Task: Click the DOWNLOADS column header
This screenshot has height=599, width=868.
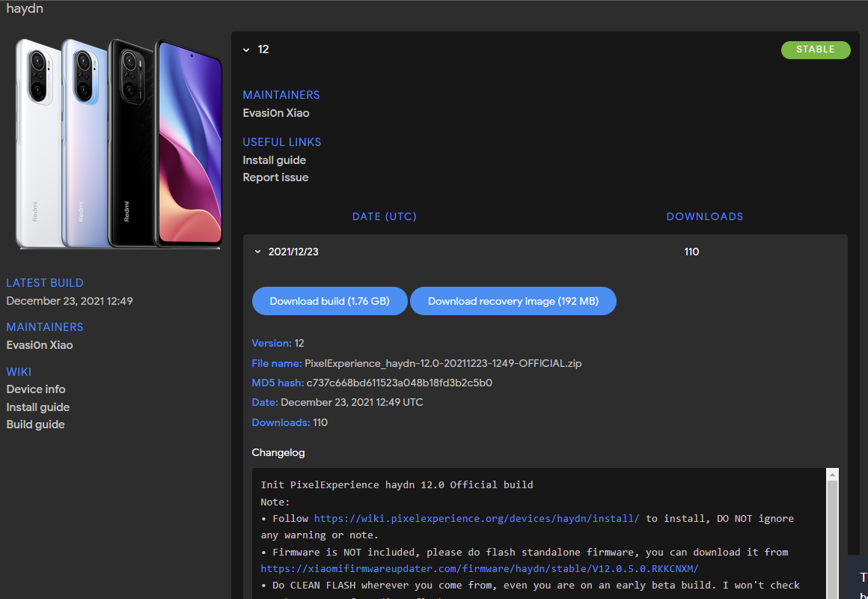Action: click(704, 216)
